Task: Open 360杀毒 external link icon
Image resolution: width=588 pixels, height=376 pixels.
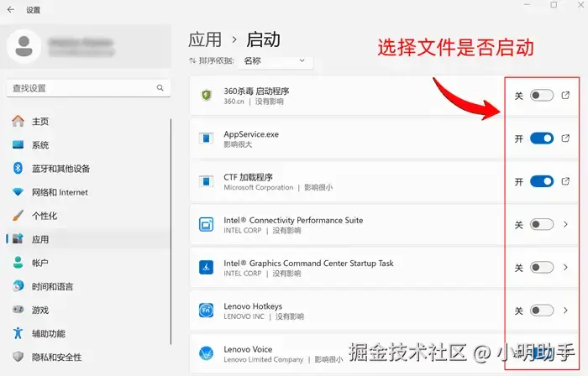Action: 565,96
